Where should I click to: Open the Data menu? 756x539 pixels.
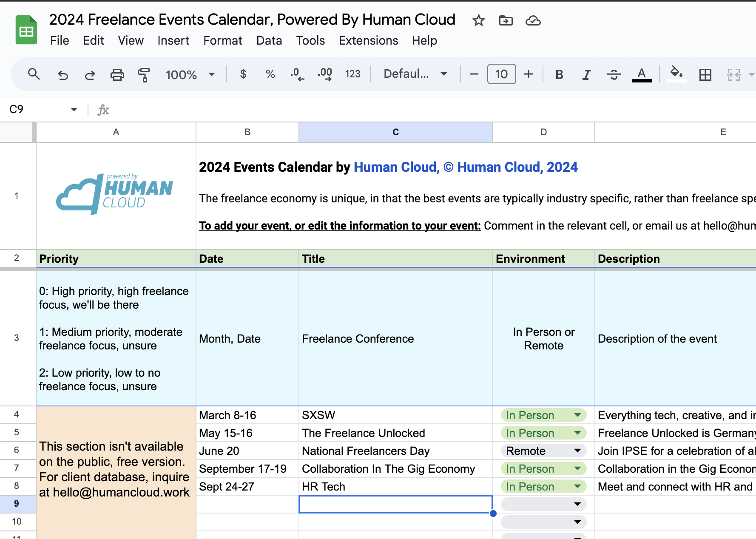pyautogui.click(x=269, y=41)
